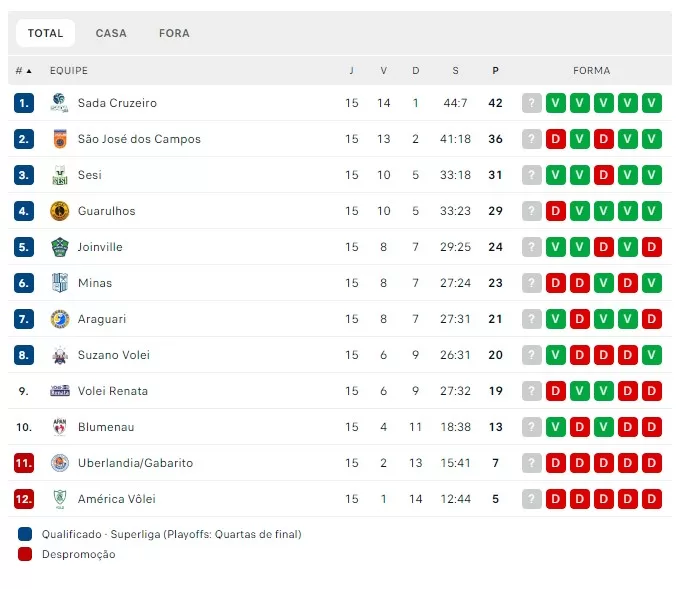
Task: Click the blue Qualificado legend swatch
Action: 25,534
